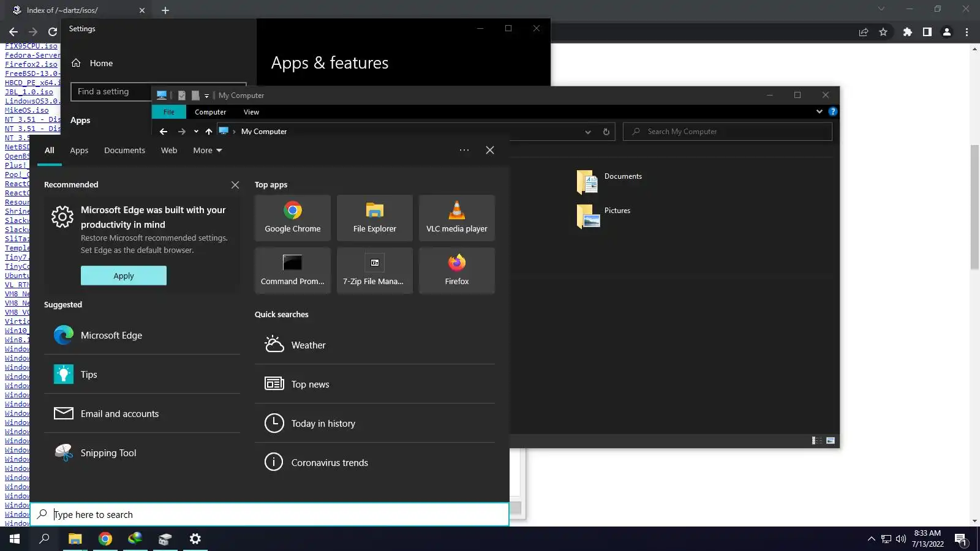The height and width of the screenshot is (551, 980).
Task: Expand the More filter dropdown in search
Action: click(208, 151)
